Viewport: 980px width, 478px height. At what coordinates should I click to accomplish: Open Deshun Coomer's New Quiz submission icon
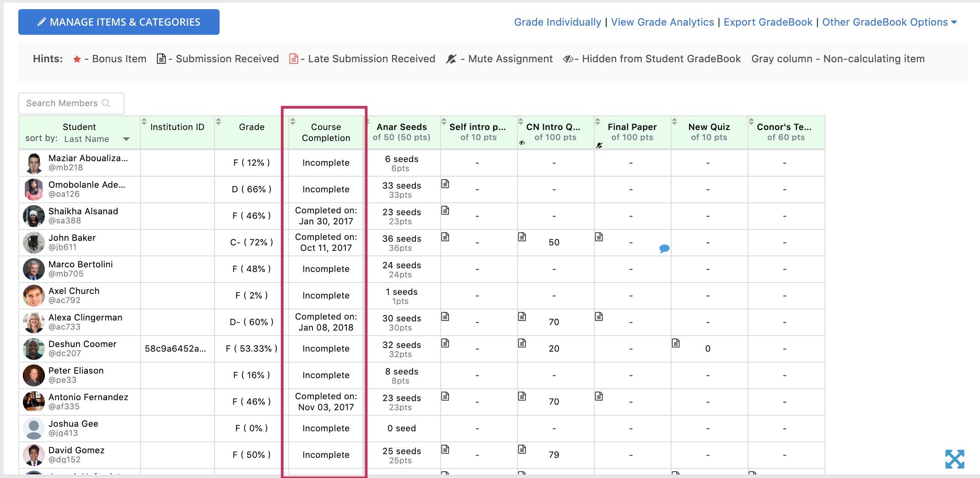click(676, 343)
